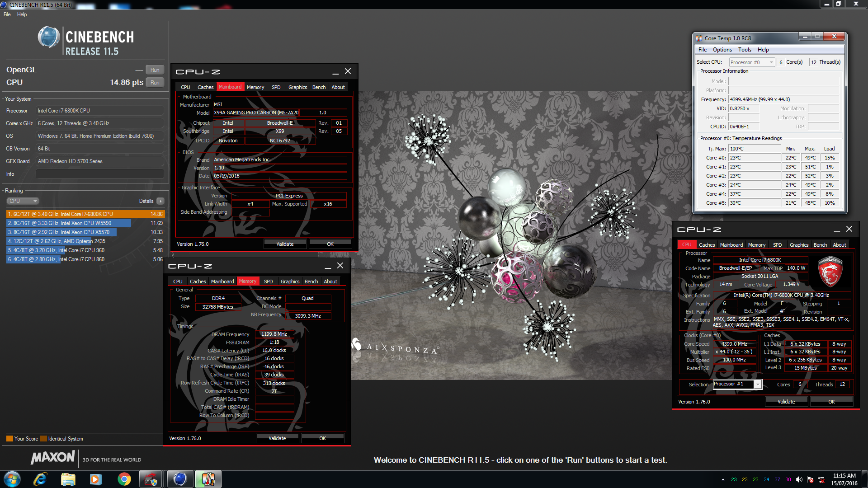Select ranking row Intel Core i7 CPU 860
The height and width of the screenshot is (488, 868).
[x=85, y=259]
